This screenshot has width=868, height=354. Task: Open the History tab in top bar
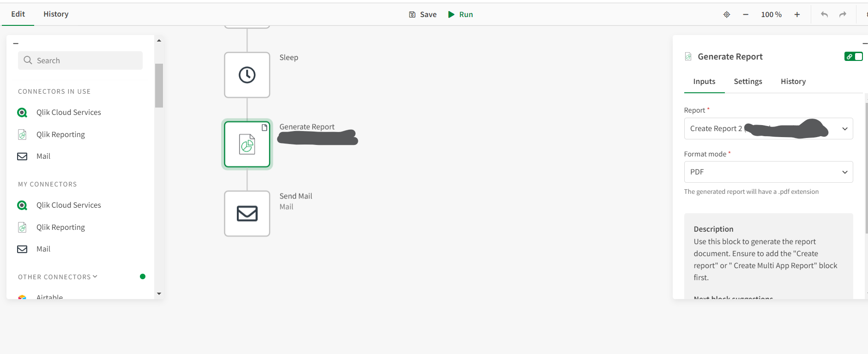click(x=56, y=14)
